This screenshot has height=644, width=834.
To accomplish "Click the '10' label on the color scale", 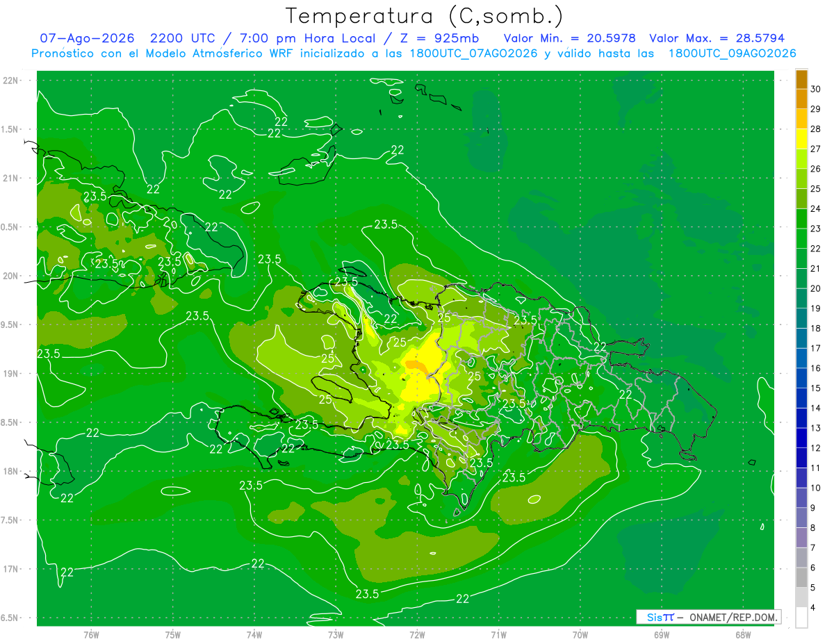I will (x=816, y=488).
